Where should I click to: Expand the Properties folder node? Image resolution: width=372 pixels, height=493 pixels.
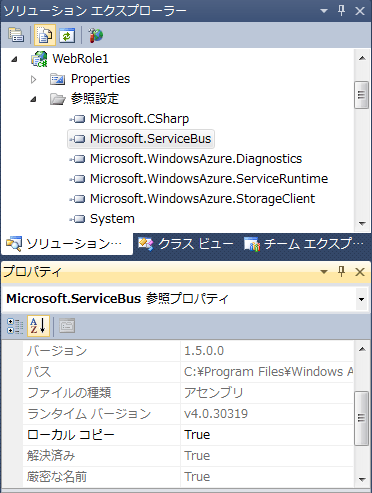pyautogui.click(x=33, y=79)
